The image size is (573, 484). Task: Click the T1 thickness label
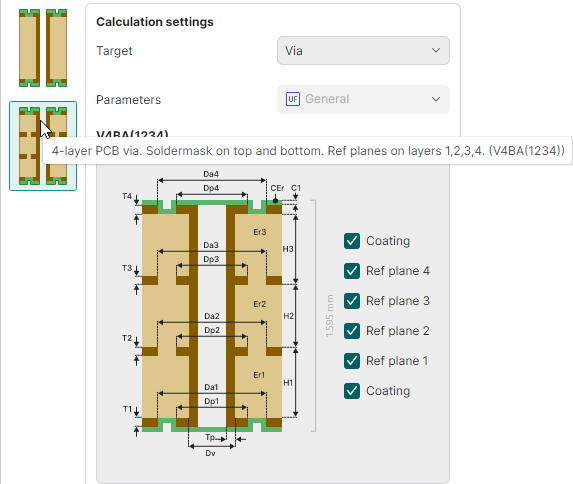[127, 409]
